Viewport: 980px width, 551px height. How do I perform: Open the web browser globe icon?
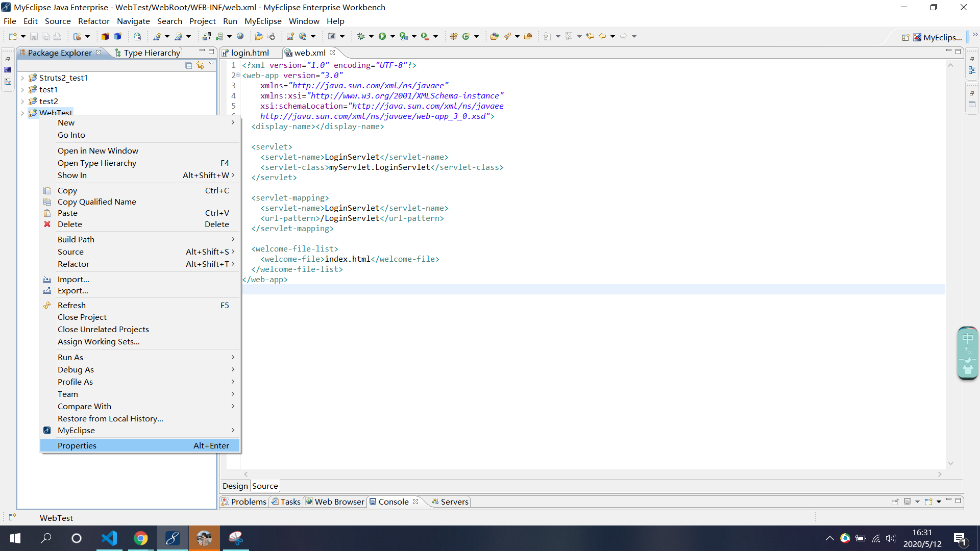[240, 36]
